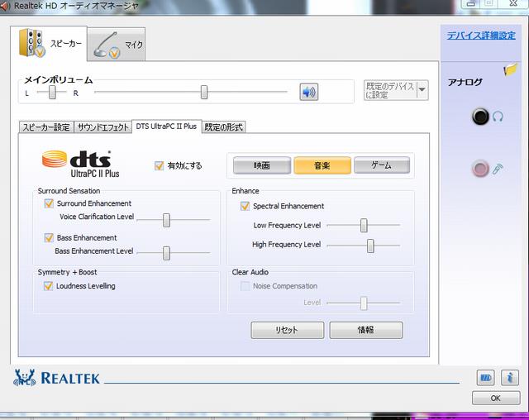Toggle Surround Enhancement checkbox
This screenshot has width=529, height=420.
click(49, 203)
